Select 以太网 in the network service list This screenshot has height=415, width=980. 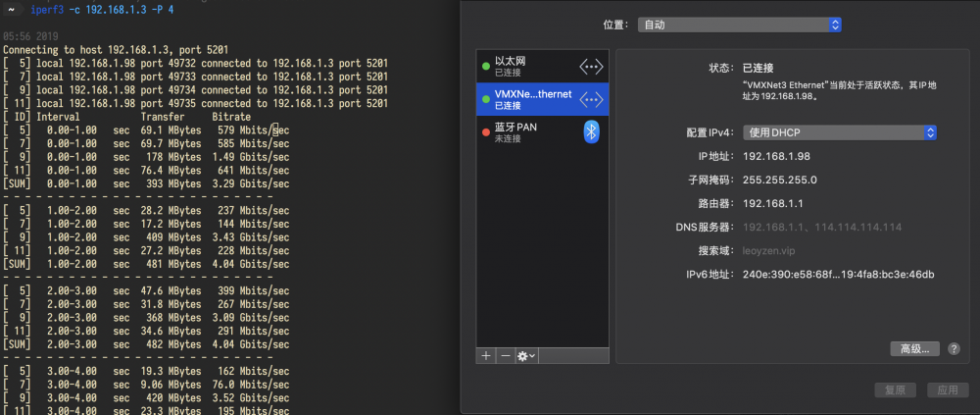coord(543,67)
